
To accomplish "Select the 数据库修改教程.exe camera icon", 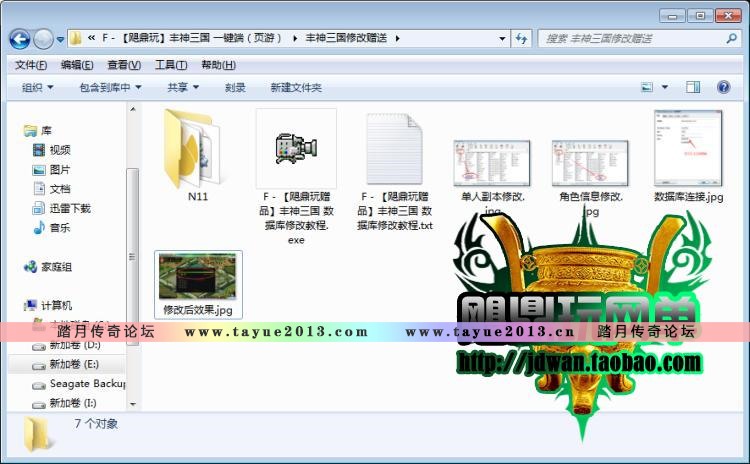I will click(296, 148).
